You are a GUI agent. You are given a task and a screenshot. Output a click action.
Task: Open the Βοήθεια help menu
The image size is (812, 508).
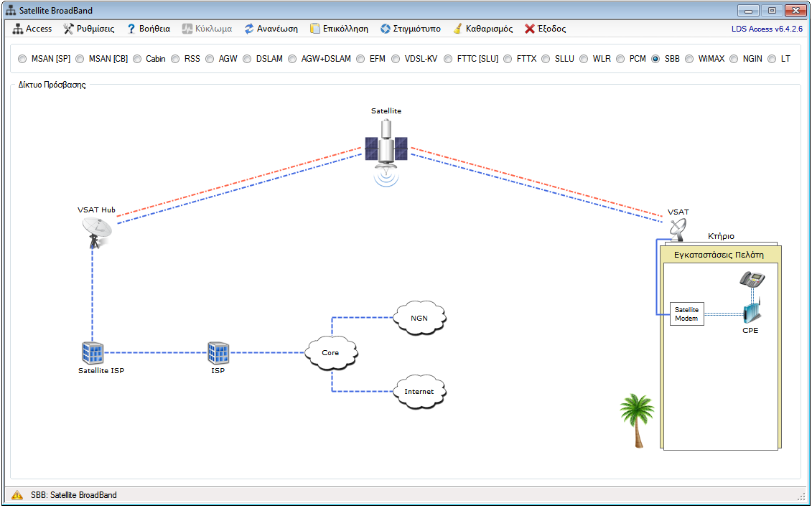(x=149, y=29)
